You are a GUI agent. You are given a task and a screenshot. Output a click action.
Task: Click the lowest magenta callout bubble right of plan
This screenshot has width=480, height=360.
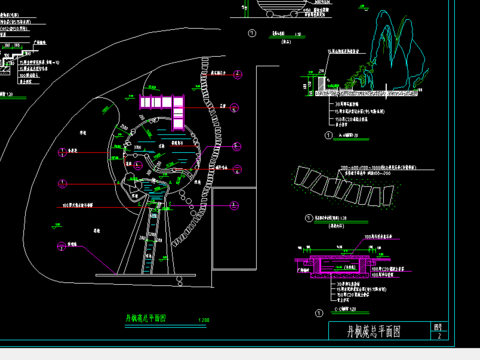click(x=234, y=205)
